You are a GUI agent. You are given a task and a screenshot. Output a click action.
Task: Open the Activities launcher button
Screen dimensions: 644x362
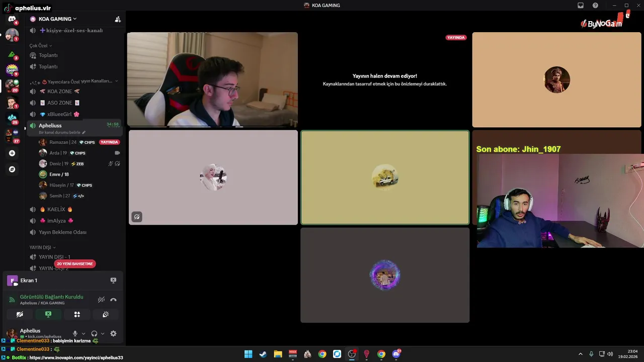[x=77, y=314]
